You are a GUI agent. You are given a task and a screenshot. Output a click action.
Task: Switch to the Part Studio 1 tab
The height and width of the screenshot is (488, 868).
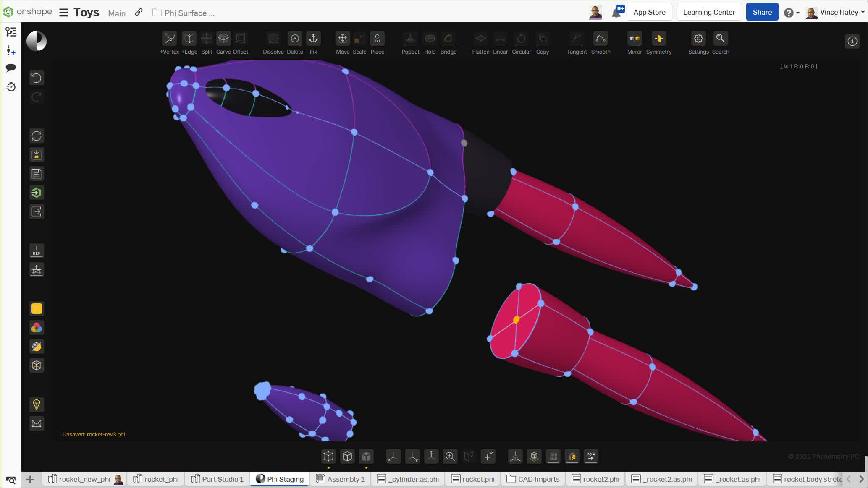click(x=218, y=479)
